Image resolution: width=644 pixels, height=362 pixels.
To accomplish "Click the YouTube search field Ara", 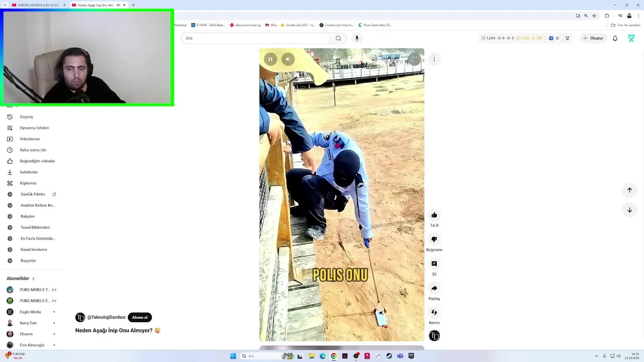I will pos(256,38).
